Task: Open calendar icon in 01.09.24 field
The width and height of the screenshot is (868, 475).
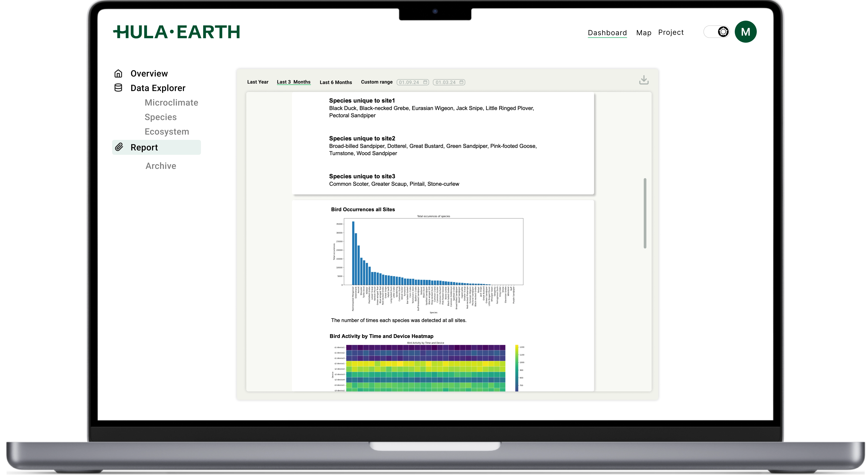Action: click(x=425, y=82)
